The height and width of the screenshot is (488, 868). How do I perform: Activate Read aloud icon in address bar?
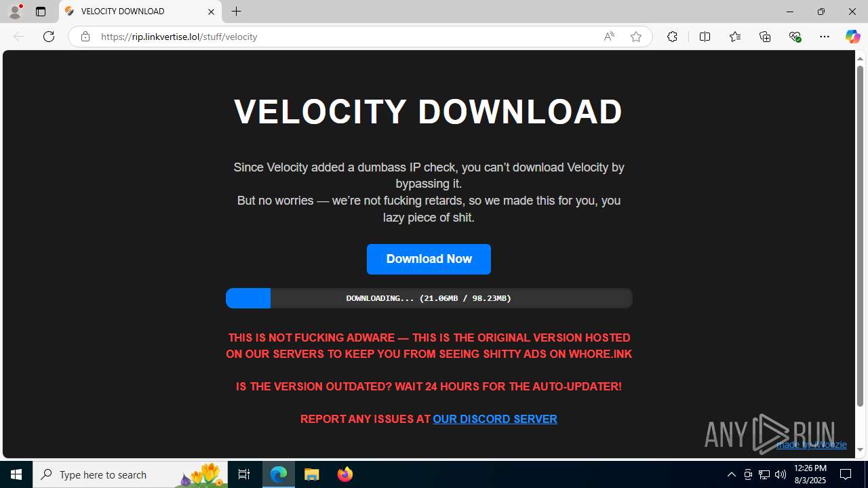coord(609,37)
